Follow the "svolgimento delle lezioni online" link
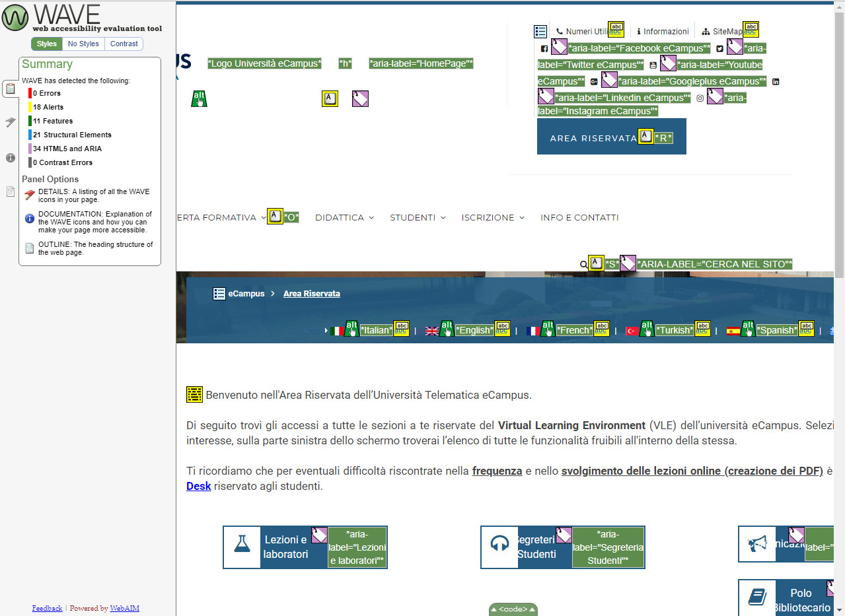The width and height of the screenshot is (845, 616). pyautogui.click(x=692, y=471)
